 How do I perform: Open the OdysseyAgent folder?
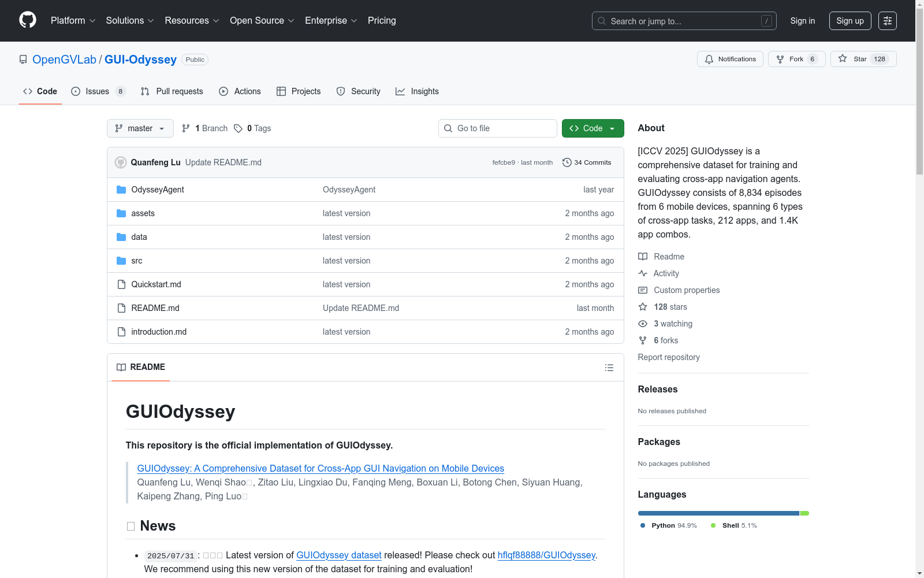click(x=158, y=190)
